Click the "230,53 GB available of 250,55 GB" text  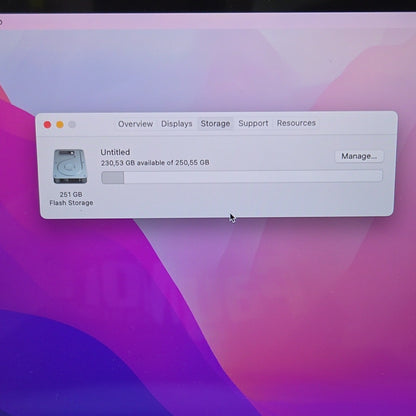155,163
